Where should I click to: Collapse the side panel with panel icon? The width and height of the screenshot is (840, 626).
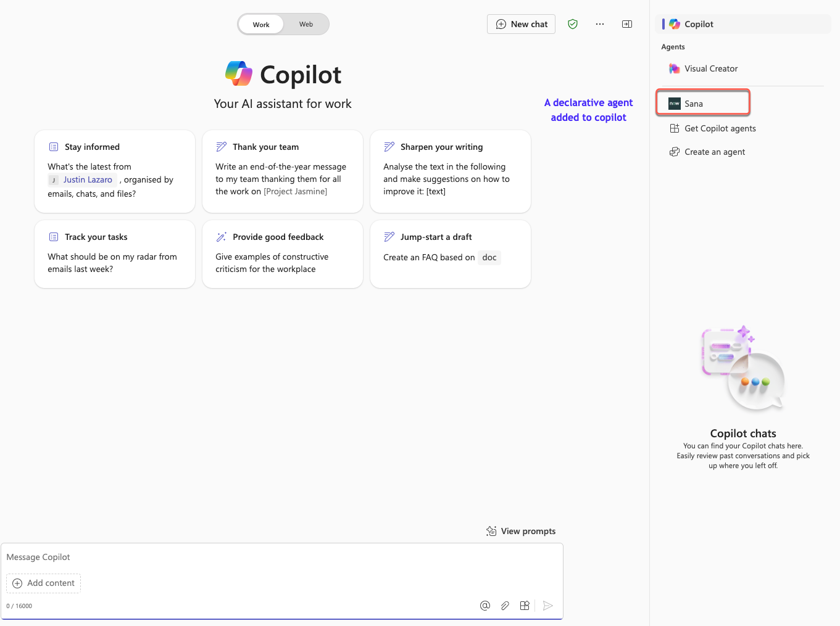(627, 24)
